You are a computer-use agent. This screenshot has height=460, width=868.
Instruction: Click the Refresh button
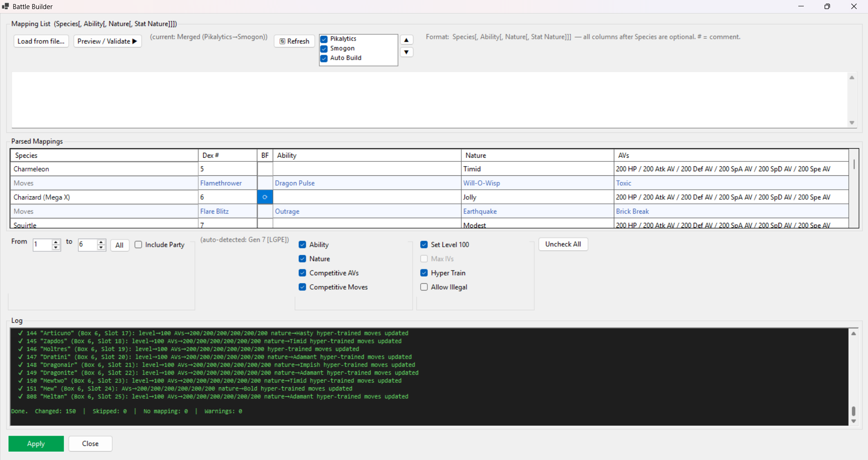pyautogui.click(x=294, y=41)
